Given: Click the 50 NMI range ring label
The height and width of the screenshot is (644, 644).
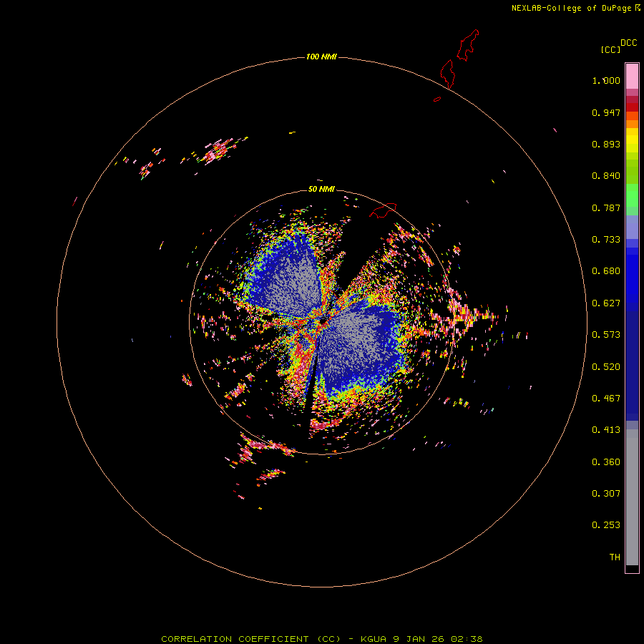Looking at the screenshot, I should (321, 189).
